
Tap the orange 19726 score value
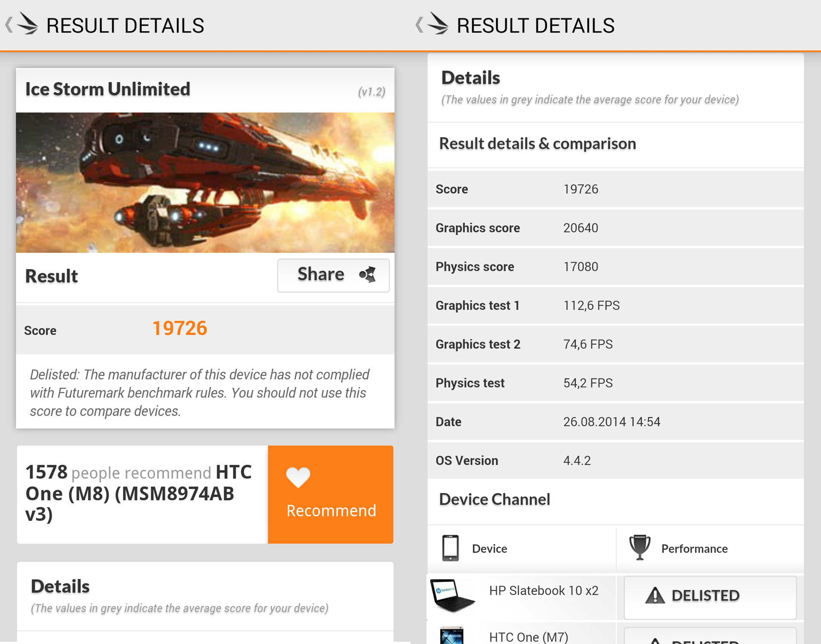pyautogui.click(x=180, y=328)
